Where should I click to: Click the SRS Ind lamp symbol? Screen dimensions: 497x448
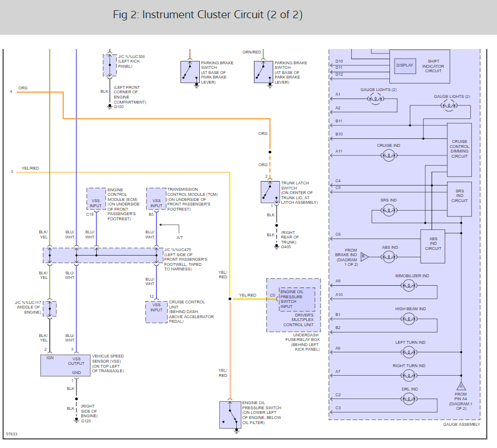tap(389, 210)
